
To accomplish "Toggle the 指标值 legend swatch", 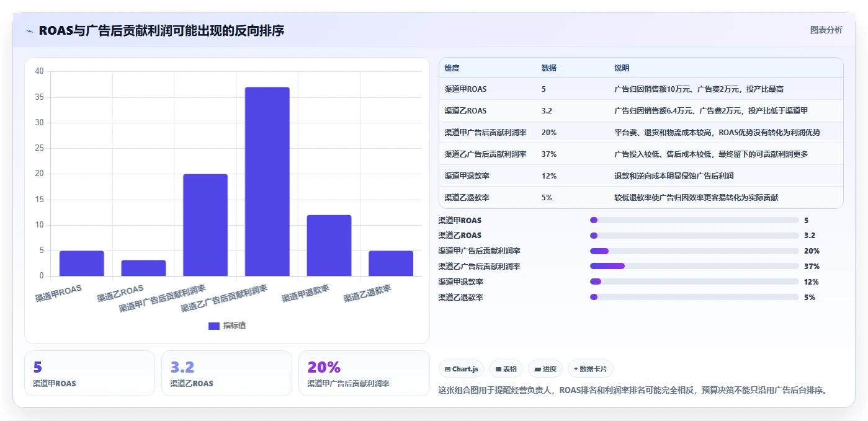I will (214, 326).
